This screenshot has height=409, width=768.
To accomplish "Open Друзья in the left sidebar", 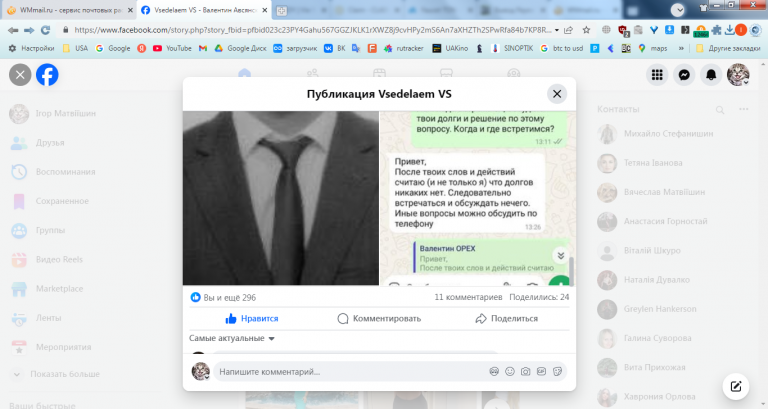I will point(50,143).
